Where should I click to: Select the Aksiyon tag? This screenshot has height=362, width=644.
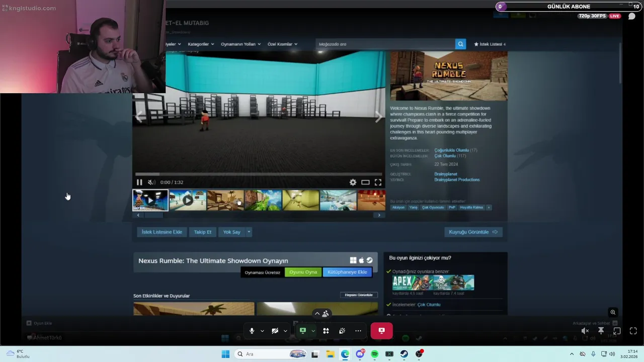coord(398,207)
